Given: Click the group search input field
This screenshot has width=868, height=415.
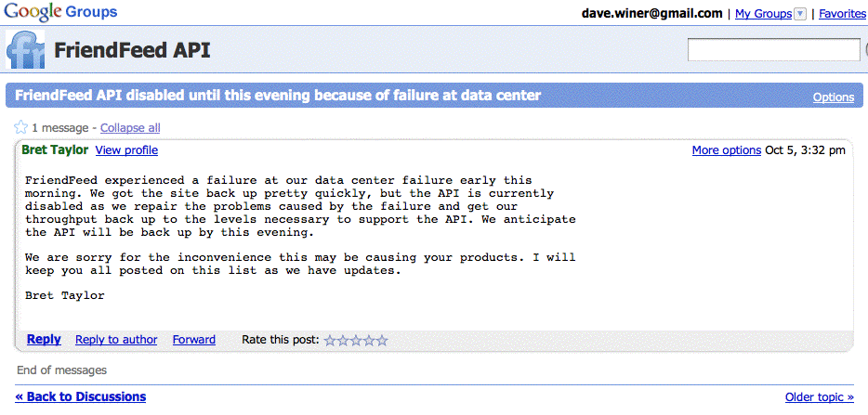Looking at the screenshot, I should 773,50.
